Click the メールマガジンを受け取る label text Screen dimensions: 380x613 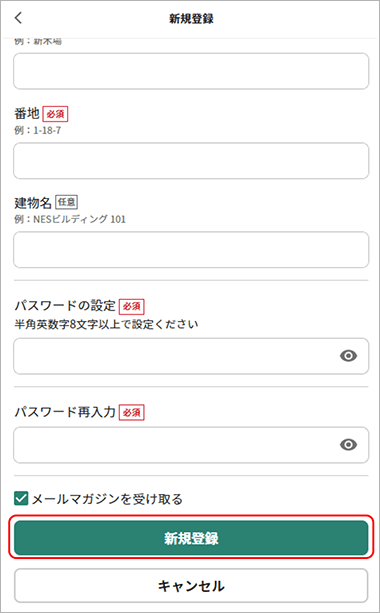click(107, 499)
